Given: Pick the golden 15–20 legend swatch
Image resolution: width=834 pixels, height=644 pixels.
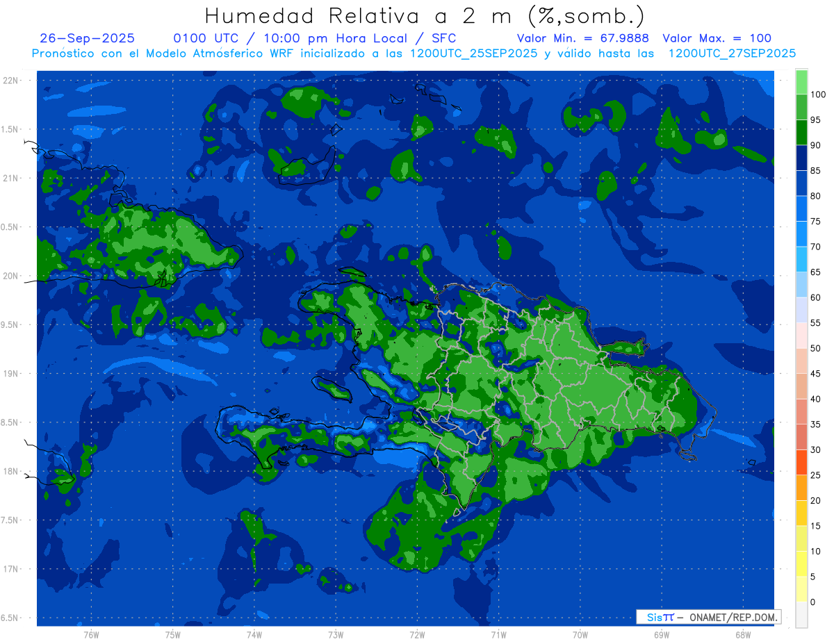Looking at the screenshot, I should [x=801, y=513].
